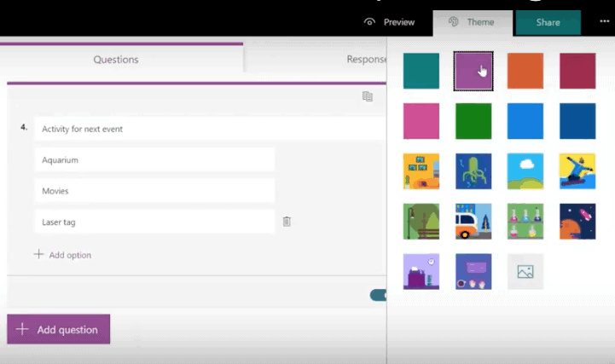Delete the Laser tag option
Viewport: 615px width, 364px height.
tap(287, 222)
